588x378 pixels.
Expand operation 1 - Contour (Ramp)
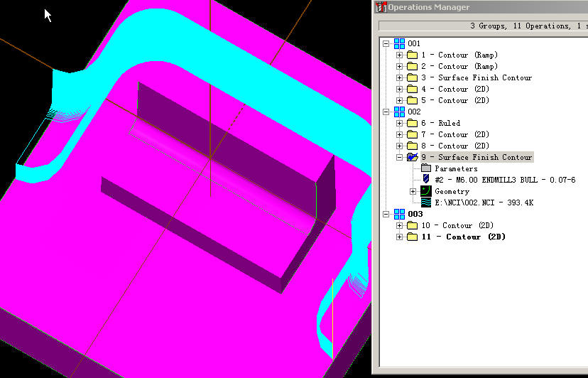[x=399, y=55]
